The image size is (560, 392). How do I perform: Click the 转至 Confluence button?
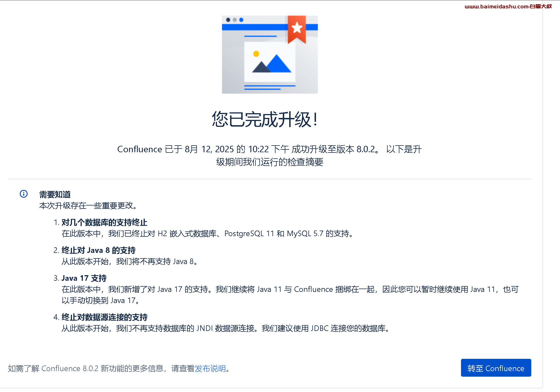(496, 368)
